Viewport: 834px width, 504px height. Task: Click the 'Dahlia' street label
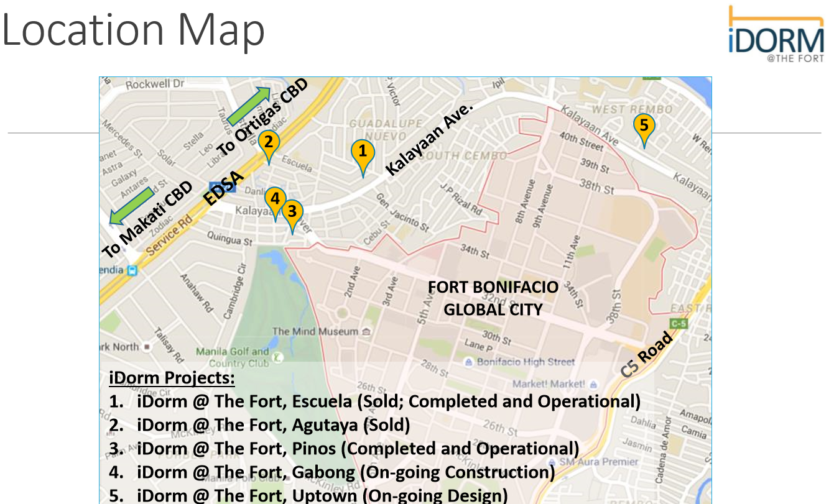tap(642, 423)
